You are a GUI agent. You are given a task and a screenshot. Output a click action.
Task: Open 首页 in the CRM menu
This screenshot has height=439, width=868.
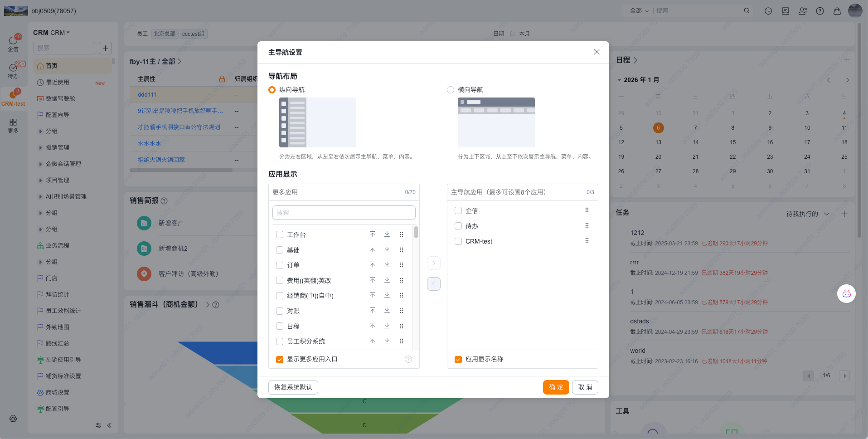click(x=73, y=66)
